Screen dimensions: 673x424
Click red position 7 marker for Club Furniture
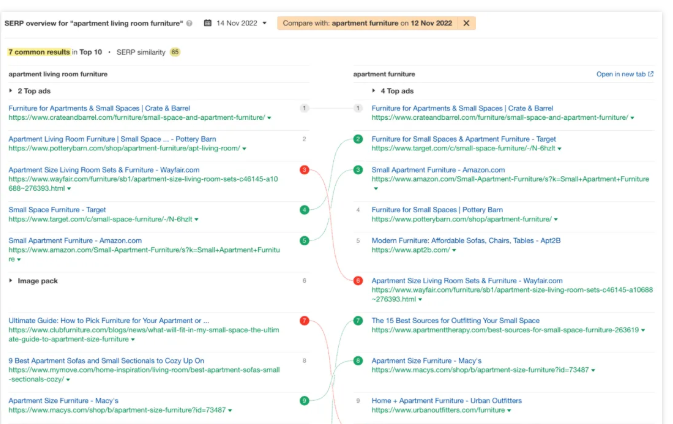pyautogui.click(x=304, y=321)
